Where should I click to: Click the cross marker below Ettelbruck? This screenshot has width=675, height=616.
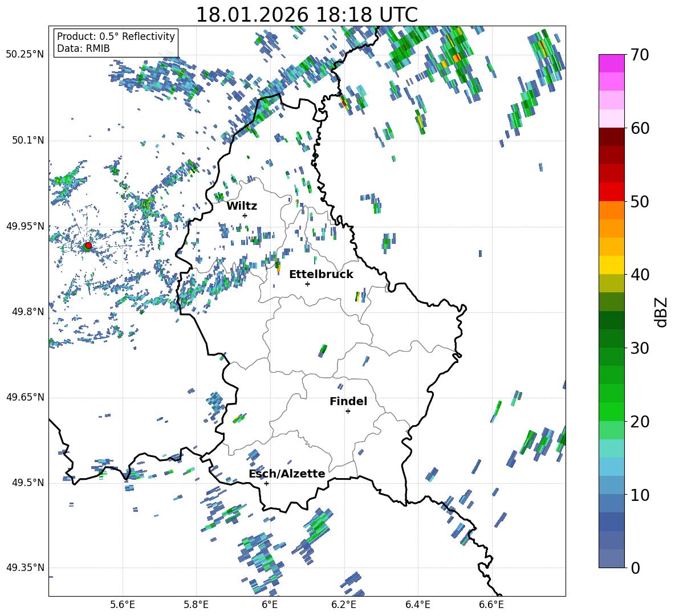[x=307, y=284]
